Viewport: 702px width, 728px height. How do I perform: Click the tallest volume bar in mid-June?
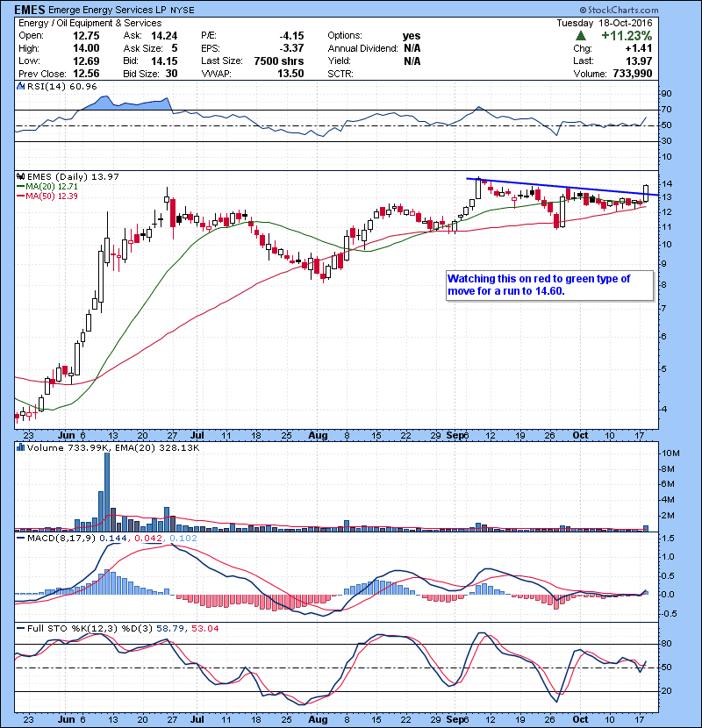[107, 492]
